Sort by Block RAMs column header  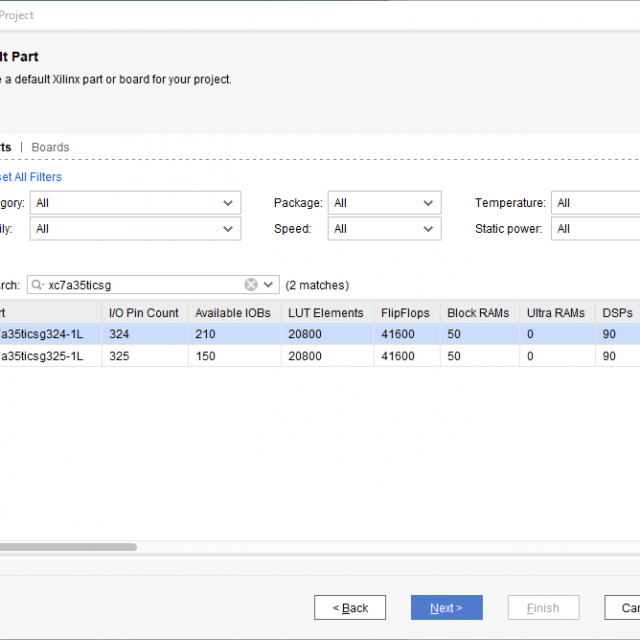point(478,313)
